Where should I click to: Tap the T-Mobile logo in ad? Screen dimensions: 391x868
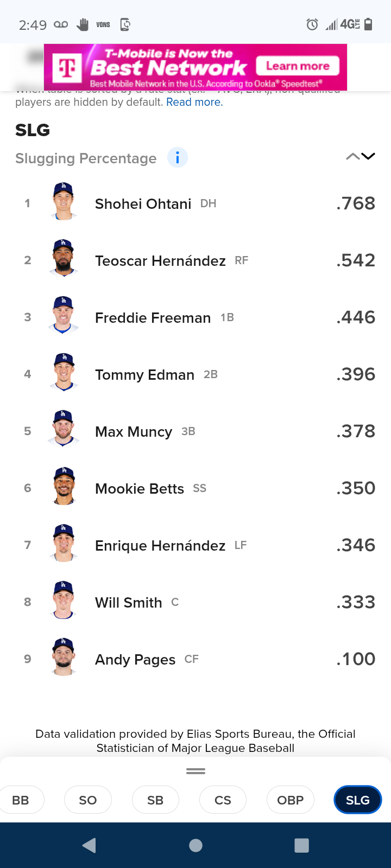coord(68,68)
